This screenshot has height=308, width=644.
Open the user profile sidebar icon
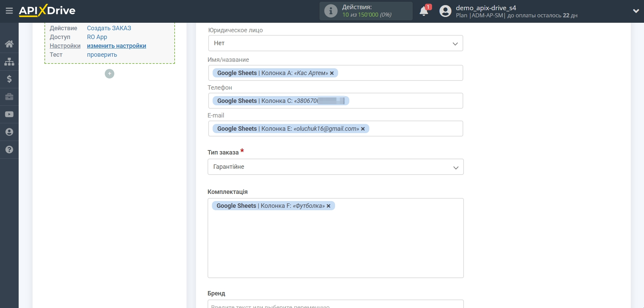click(x=9, y=132)
